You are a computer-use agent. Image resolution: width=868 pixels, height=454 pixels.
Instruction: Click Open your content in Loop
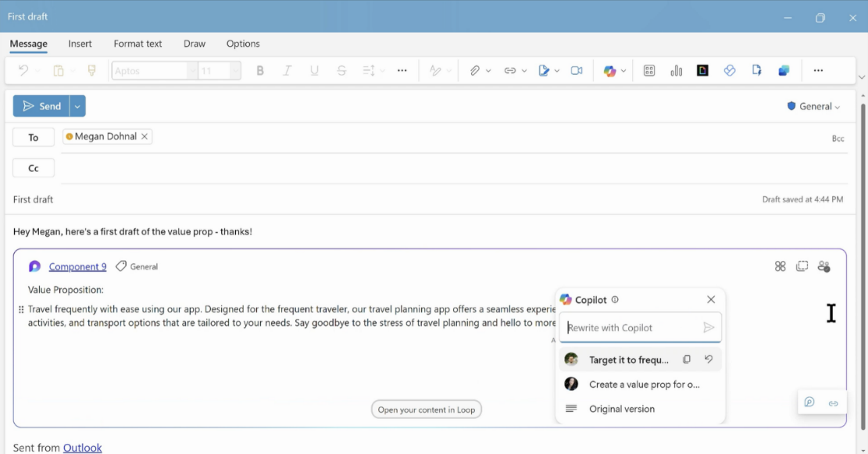426,409
